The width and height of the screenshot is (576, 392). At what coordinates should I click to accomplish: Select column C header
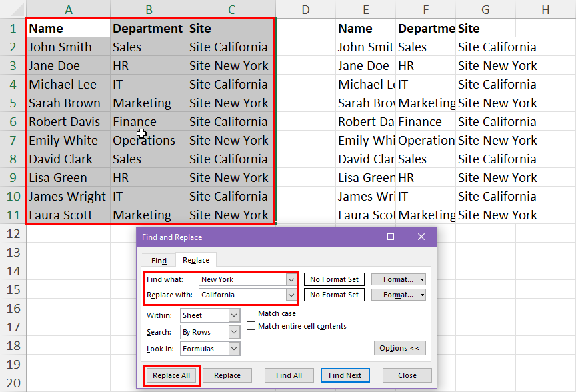231,9
